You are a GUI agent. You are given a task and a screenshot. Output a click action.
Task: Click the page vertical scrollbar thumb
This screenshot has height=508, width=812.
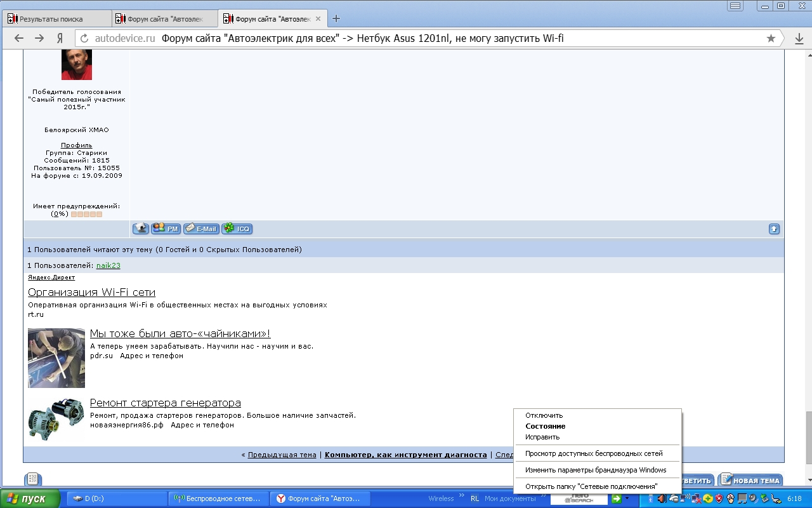point(809,438)
